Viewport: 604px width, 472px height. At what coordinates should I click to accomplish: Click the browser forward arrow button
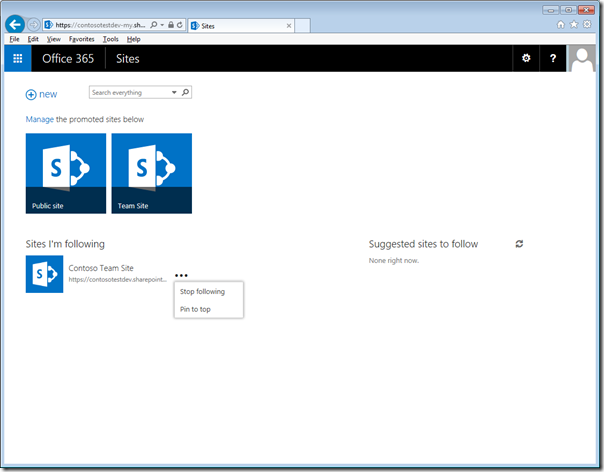34,25
